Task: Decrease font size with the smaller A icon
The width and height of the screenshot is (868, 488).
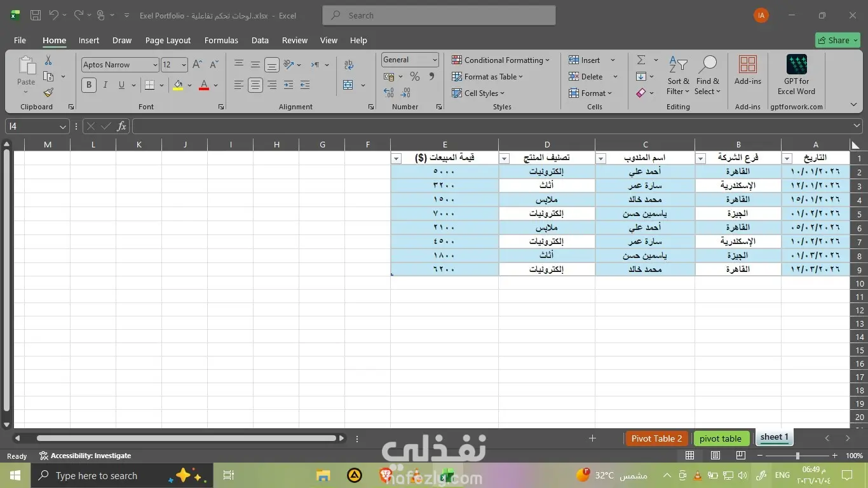Action: [214, 65]
